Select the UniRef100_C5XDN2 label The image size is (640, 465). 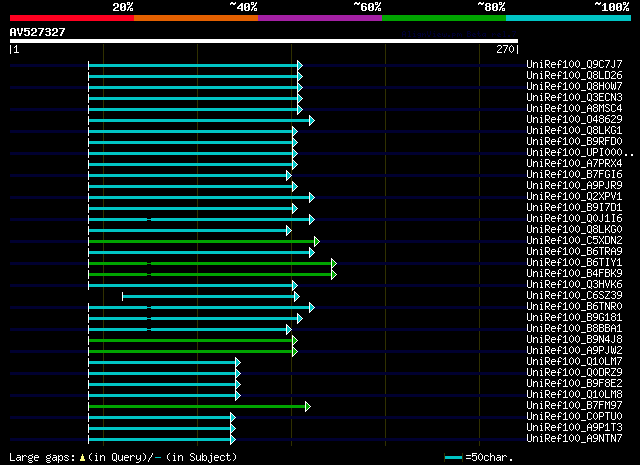pyautogui.click(x=574, y=240)
